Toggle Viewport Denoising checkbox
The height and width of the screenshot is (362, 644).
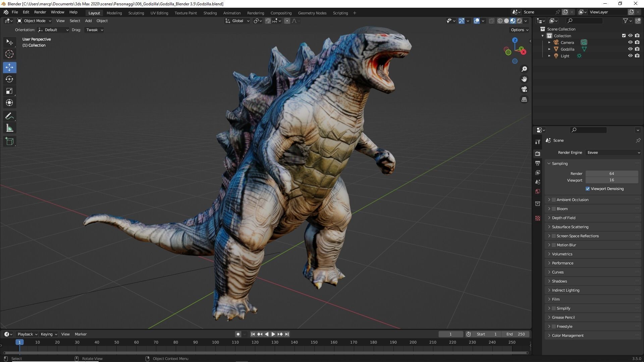(588, 189)
